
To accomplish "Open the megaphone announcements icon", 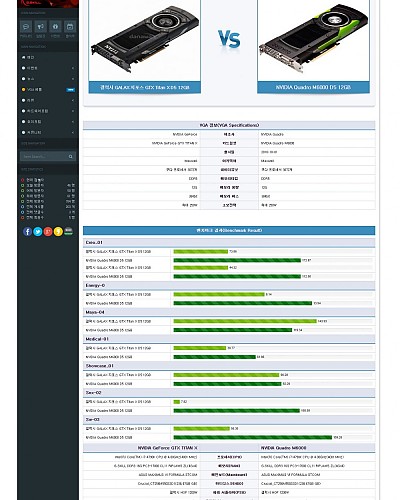I will coord(41,26).
